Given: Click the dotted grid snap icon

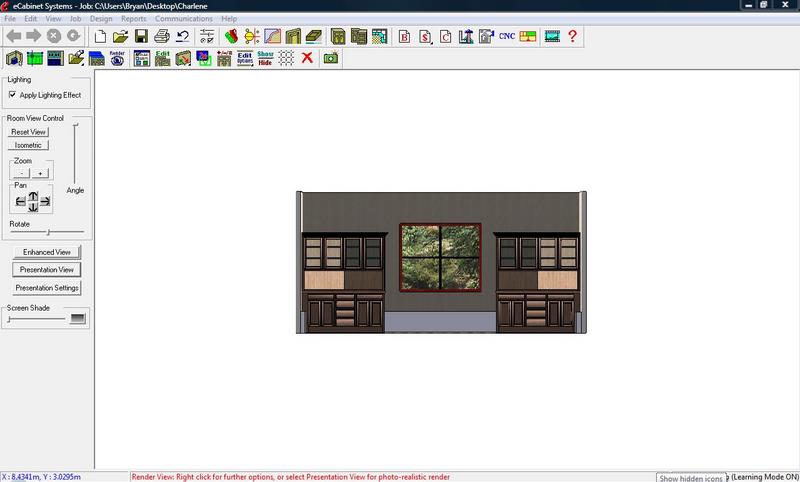Looking at the screenshot, I should pos(286,58).
